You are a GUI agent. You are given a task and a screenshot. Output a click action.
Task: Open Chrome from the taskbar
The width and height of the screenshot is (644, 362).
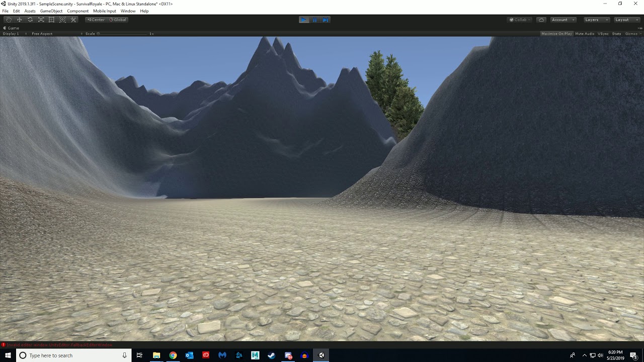pyautogui.click(x=173, y=355)
